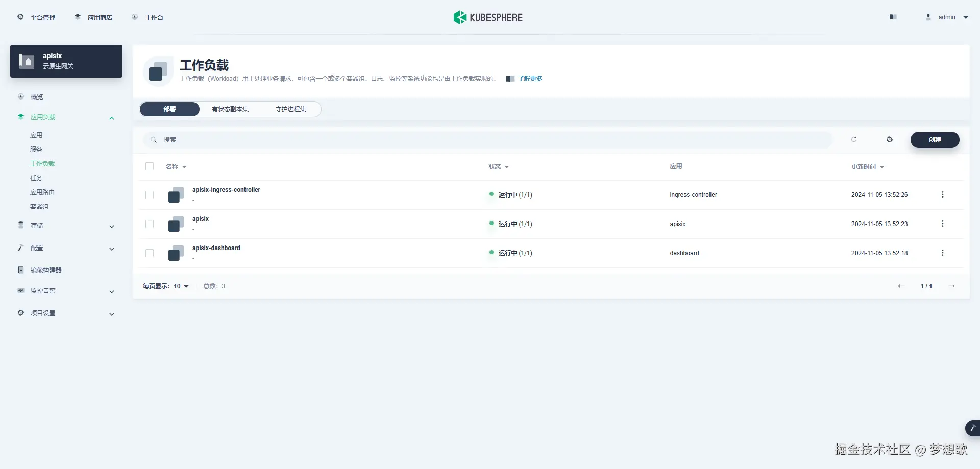Open 概览 overview in sidebar
The image size is (980, 469).
[37, 96]
